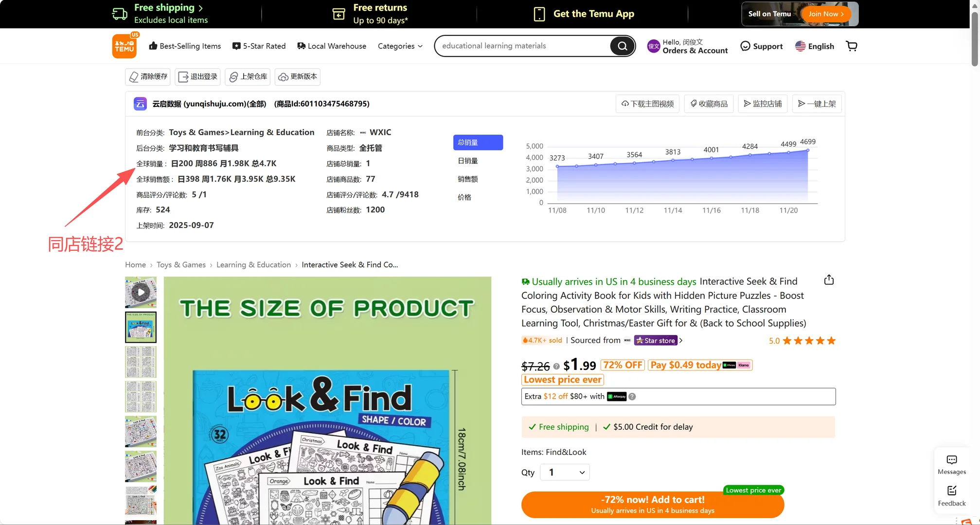The image size is (980, 525).
Task: Open Local Warehouse page
Action: coord(332,46)
